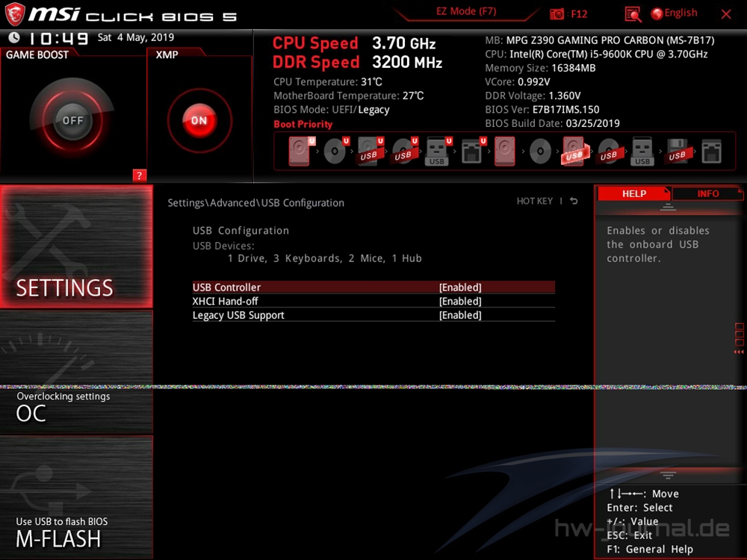The height and width of the screenshot is (560, 747).
Task: Click the 'F1: General Help' key hint
Action: [650, 549]
